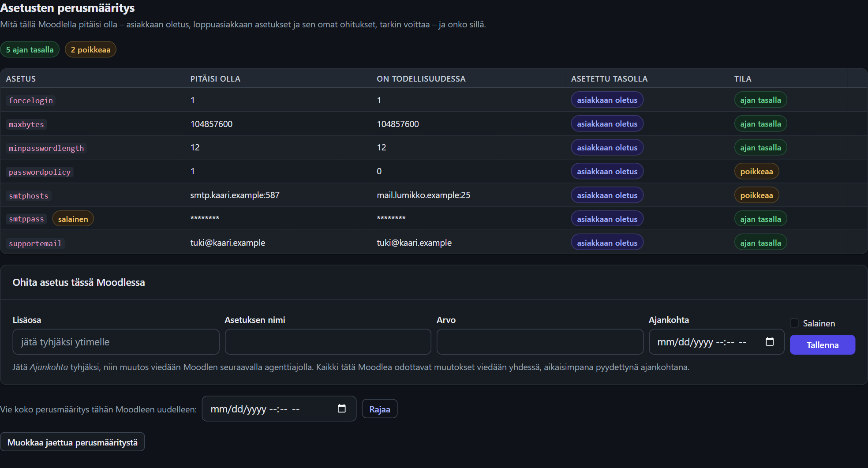
Task: Click the forcelogin setting name
Action: 31,101
